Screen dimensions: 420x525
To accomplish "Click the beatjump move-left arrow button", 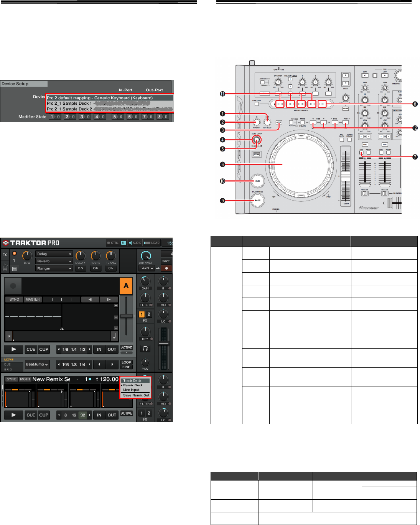I will click(99, 364).
